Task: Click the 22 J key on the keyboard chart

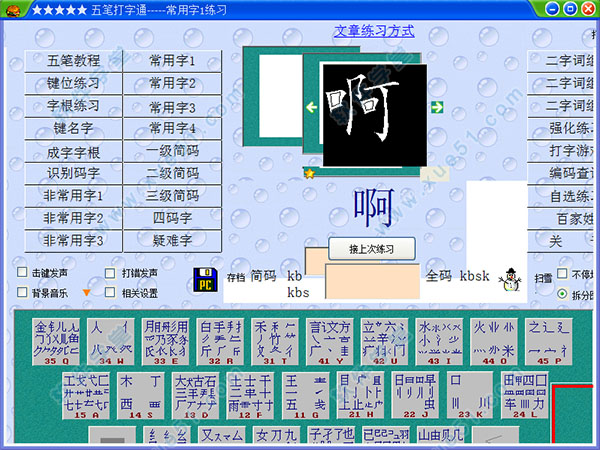Action: 415,396
